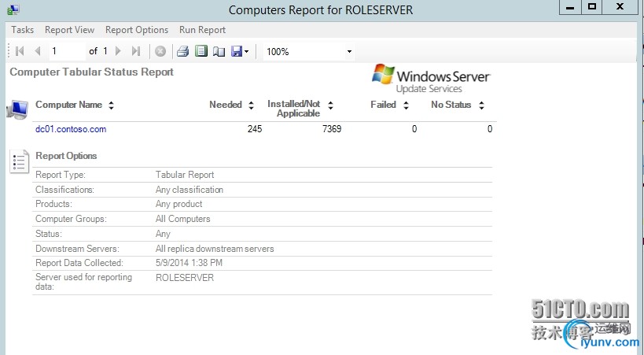Click the window app icon in title bar

(13, 9)
